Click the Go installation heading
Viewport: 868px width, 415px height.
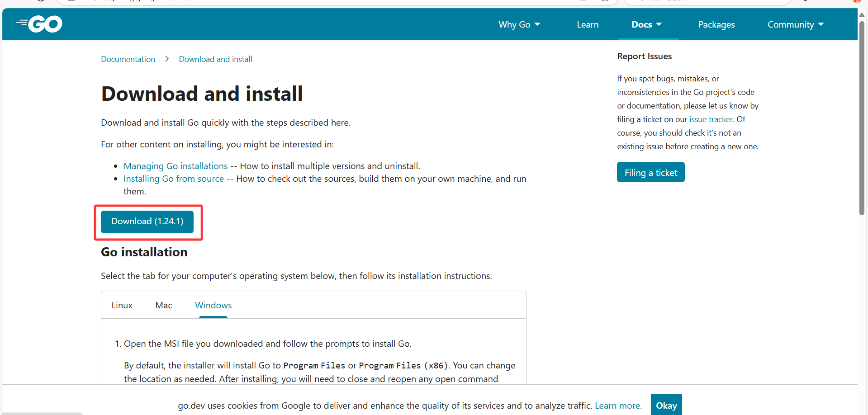coord(144,252)
